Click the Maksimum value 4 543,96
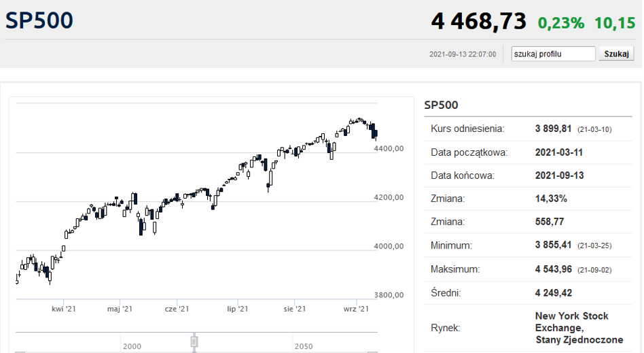644x353 pixels. (x=555, y=269)
